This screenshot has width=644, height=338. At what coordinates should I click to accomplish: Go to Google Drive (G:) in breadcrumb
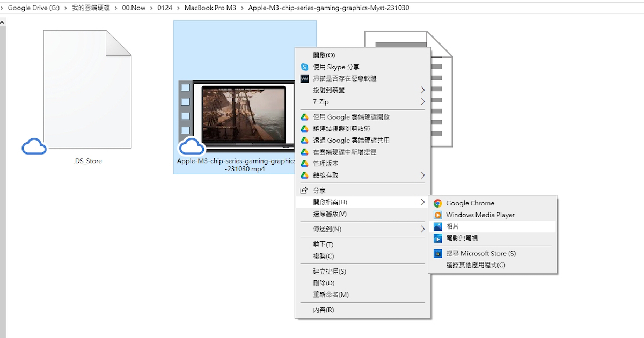point(33,8)
